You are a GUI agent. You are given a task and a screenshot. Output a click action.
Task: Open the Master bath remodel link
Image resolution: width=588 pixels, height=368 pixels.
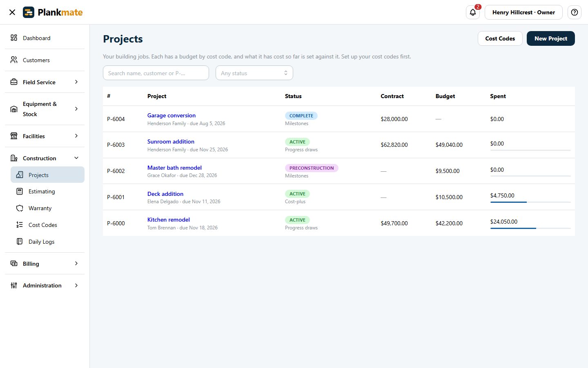(x=174, y=168)
